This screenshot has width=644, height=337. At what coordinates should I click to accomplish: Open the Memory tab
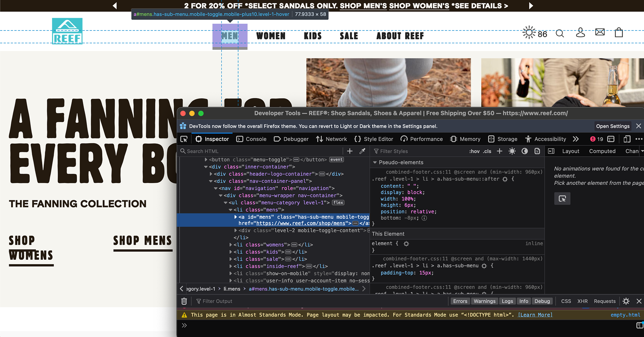coord(465,139)
